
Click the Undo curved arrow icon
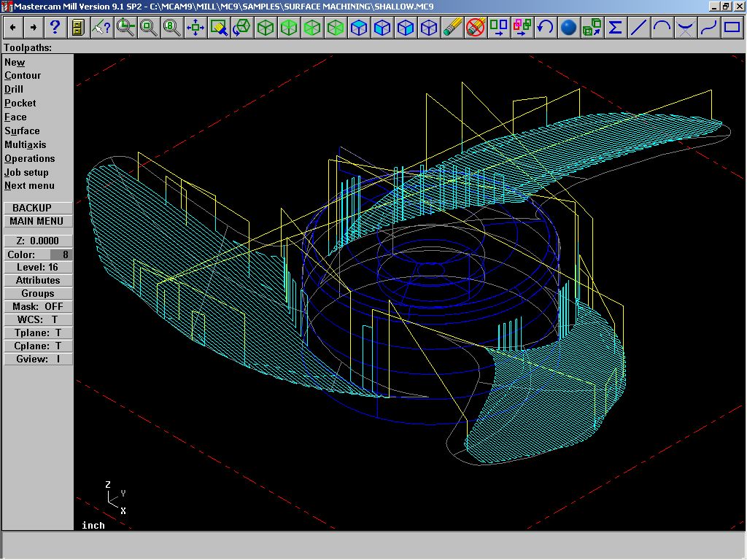545,28
